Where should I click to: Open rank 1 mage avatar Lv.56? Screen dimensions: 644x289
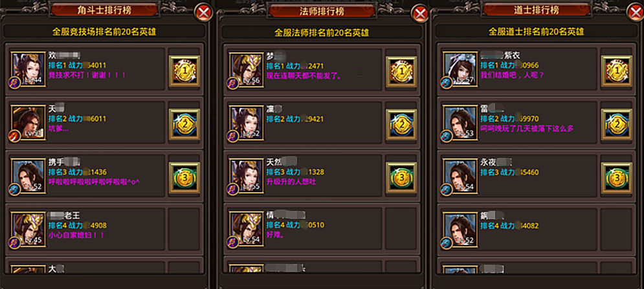247,70
